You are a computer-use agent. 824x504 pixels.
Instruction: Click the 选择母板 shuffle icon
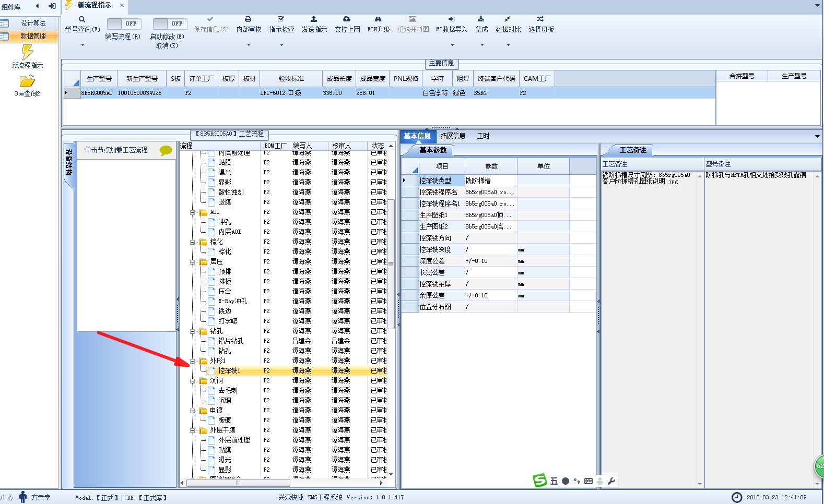(x=540, y=19)
